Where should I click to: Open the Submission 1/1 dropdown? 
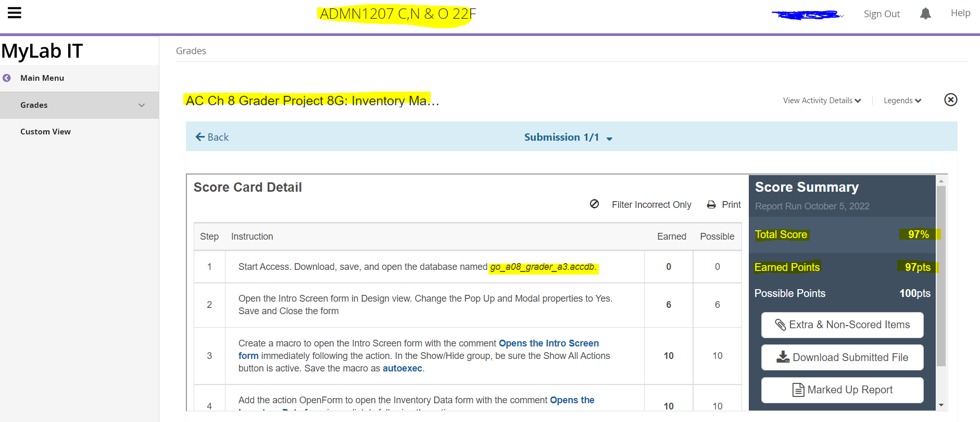tap(568, 137)
